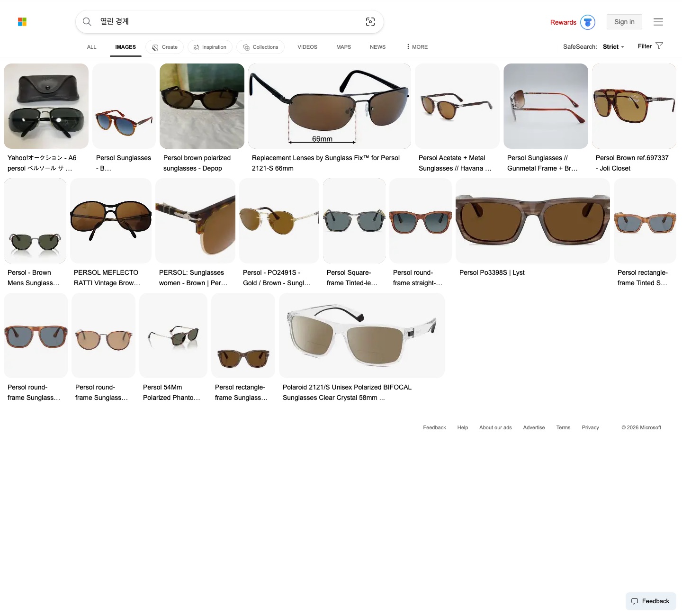The width and height of the screenshot is (682, 616).
Task: Click the Rewards medal icon
Action: click(588, 22)
